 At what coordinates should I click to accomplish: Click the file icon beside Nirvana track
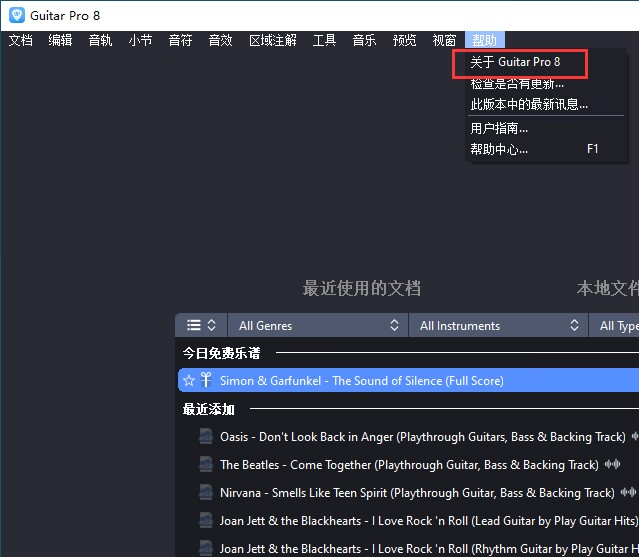206,493
